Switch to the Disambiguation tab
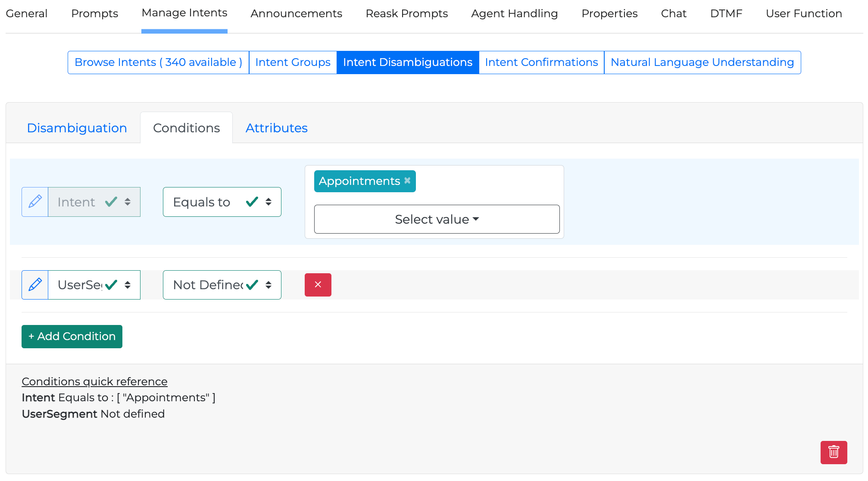868x481 pixels. pyautogui.click(x=77, y=128)
